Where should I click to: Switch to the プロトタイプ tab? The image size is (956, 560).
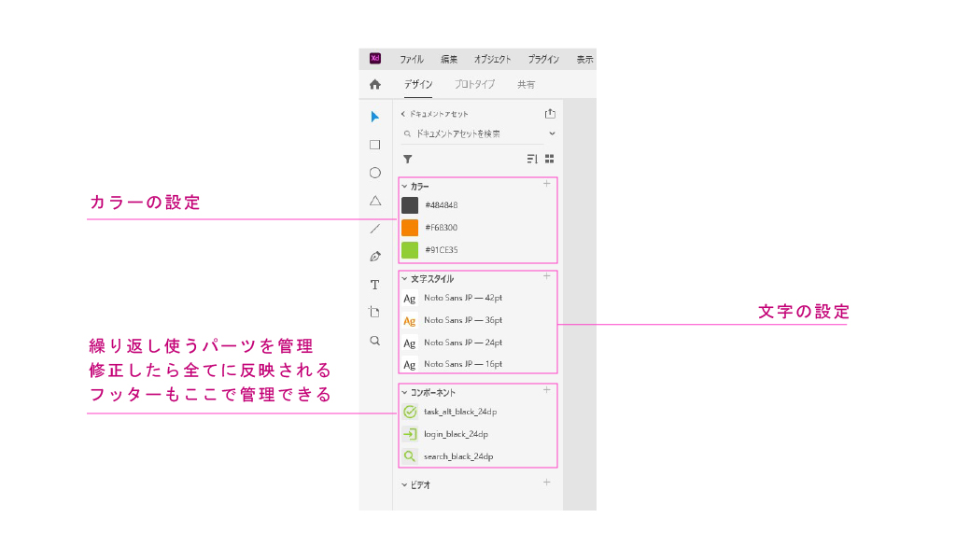474,84
